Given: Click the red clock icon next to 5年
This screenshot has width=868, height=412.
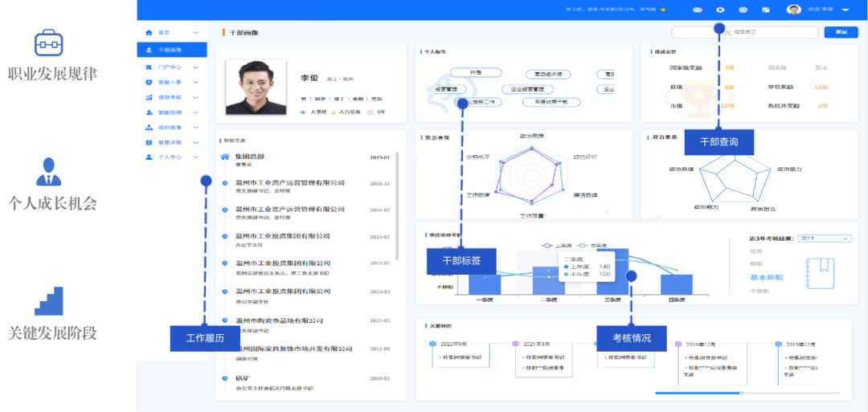Looking at the screenshot, I should tap(370, 112).
